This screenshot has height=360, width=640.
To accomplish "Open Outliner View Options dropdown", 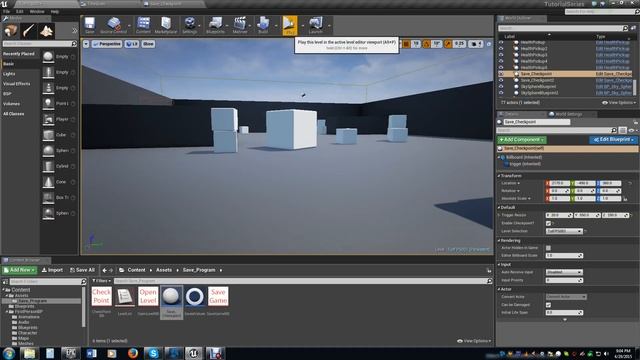I will pyautogui.click(x=619, y=103).
